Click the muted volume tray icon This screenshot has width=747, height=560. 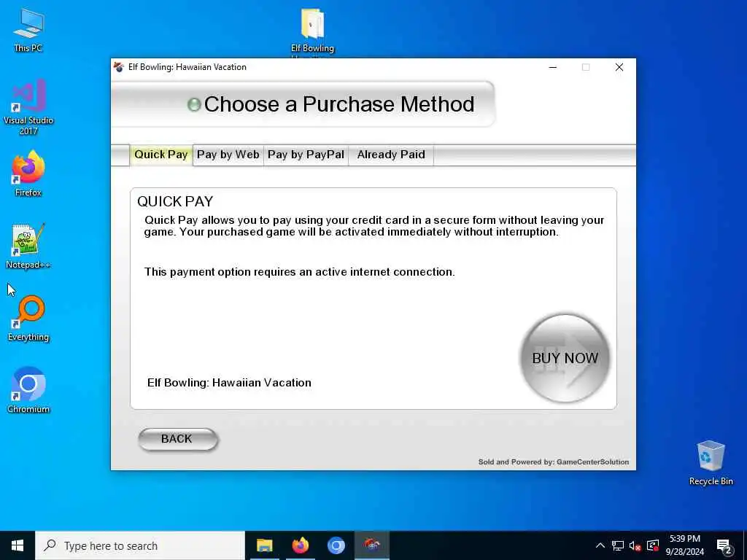[635, 545]
